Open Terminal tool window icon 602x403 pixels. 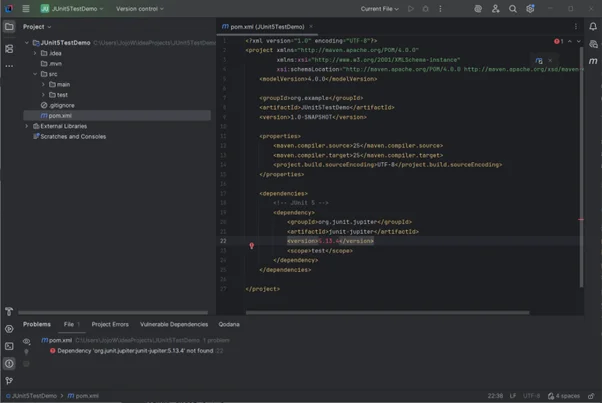(9, 346)
